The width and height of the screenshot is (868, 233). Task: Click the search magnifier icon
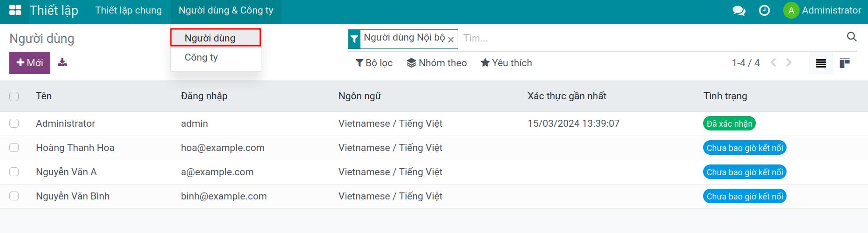pyautogui.click(x=852, y=37)
